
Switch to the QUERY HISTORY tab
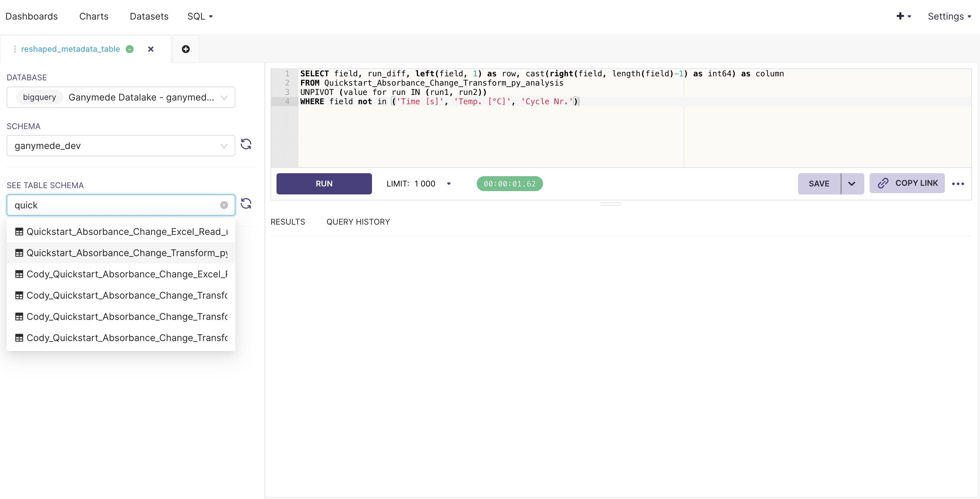point(358,222)
